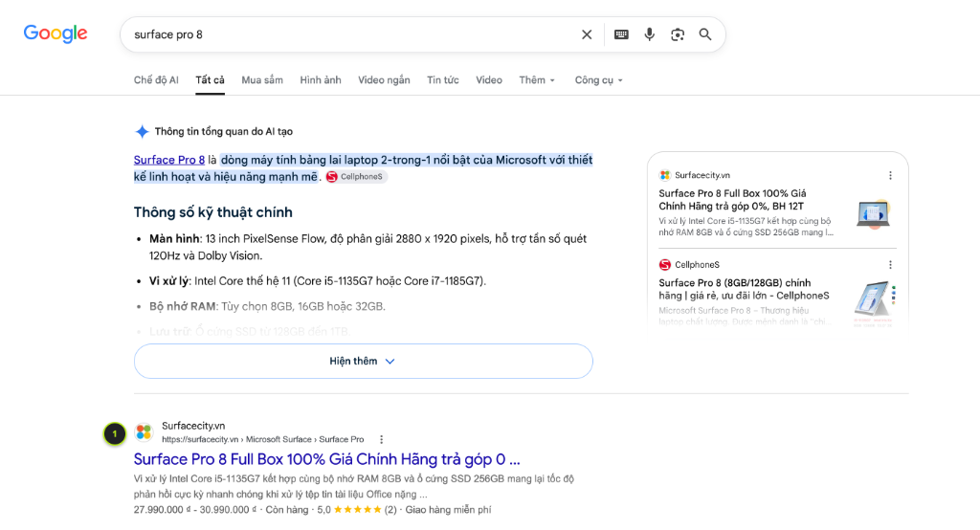Expand the Thêm dropdown menu
Screen dimensions: 980x530
click(x=537, y=80)
